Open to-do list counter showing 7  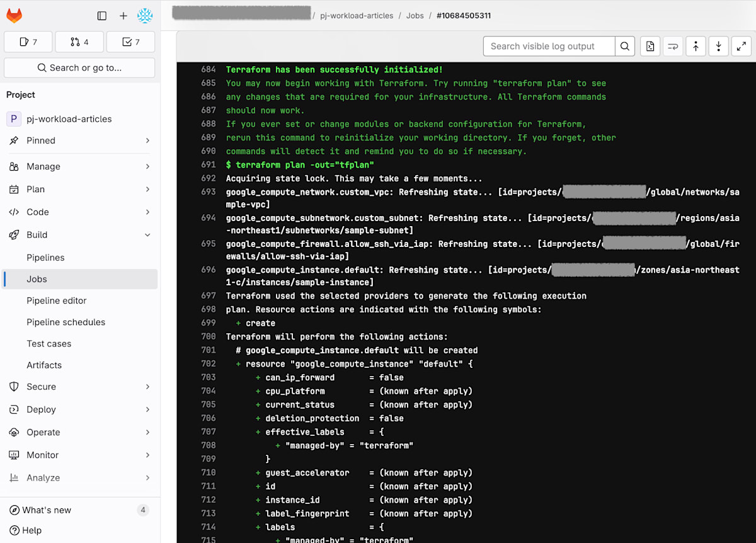point(130,42)
